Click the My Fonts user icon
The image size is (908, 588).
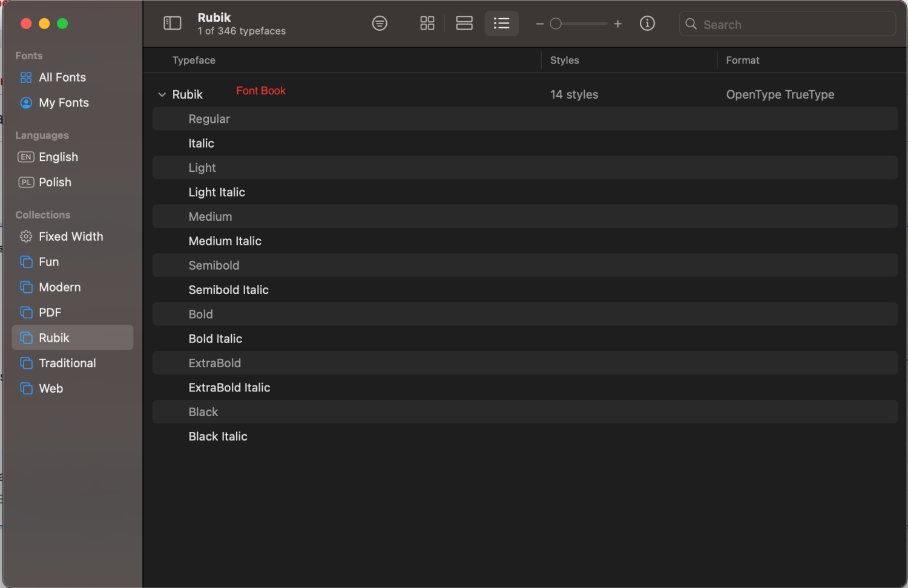[x=25, y=103]
